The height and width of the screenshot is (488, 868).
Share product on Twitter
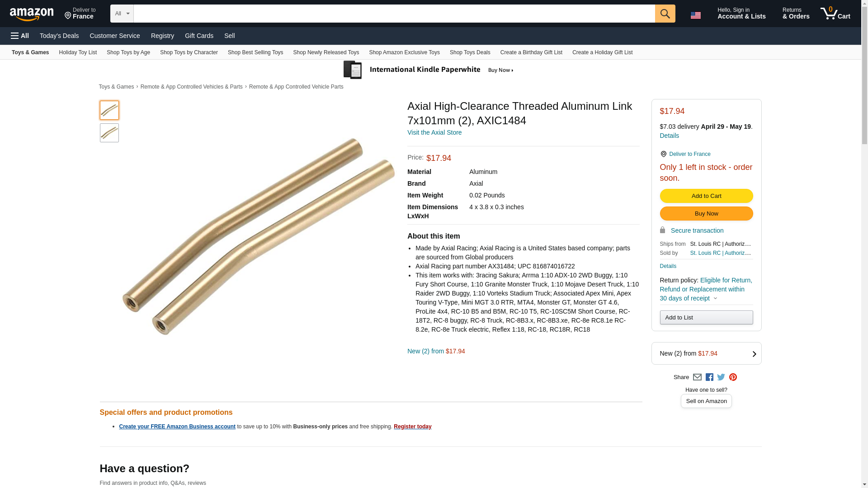(721, 377)
